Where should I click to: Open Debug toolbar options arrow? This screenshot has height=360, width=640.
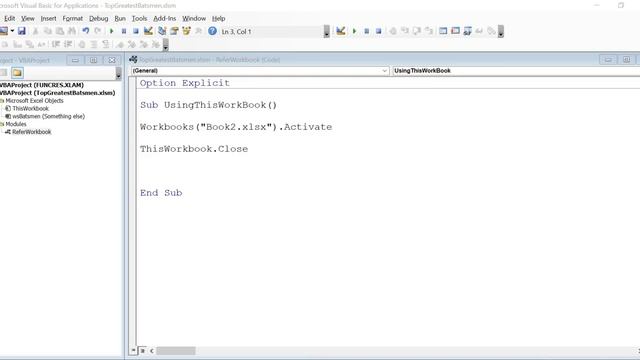click(x=501, y=31)
